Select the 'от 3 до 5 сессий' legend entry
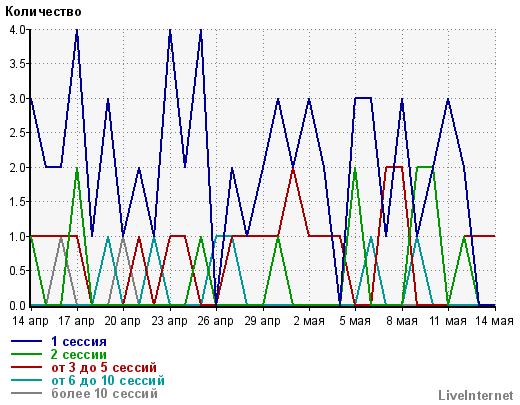520x405 pixels. point(104,367)
